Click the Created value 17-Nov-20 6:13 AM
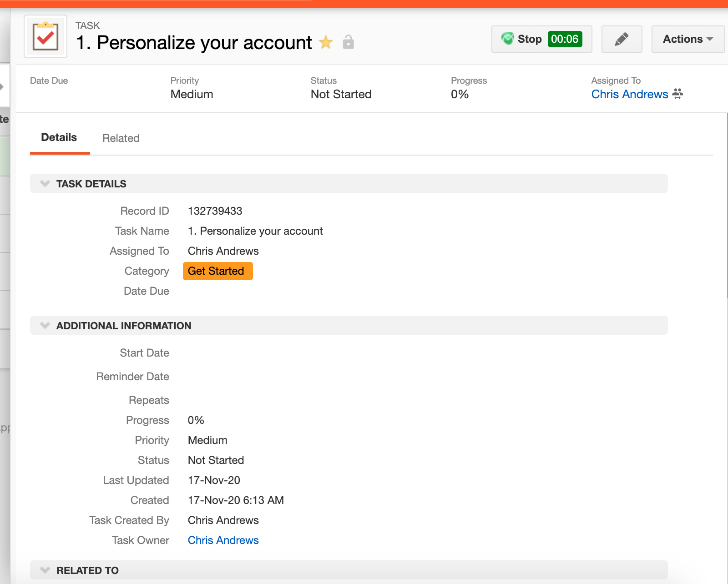The height and width of the screenshot is (584, 728). 236,500
